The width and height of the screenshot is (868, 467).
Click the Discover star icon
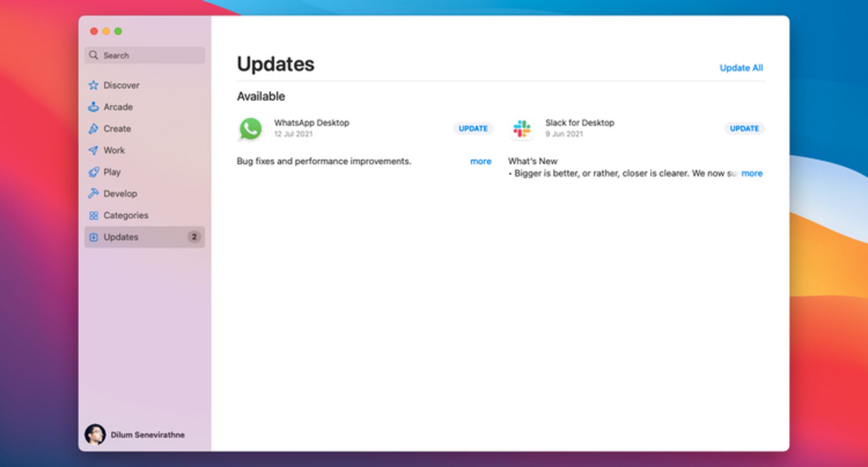[x=94, y=85]
